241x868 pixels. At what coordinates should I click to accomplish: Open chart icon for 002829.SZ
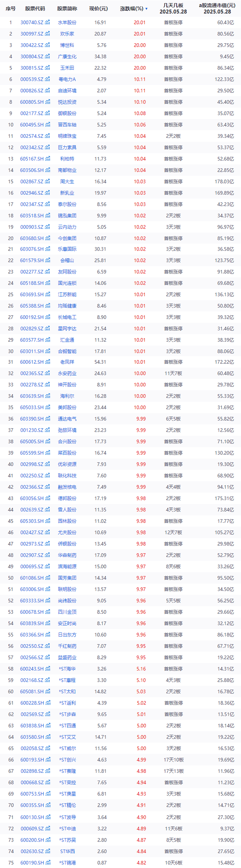(x=47, y=329)
